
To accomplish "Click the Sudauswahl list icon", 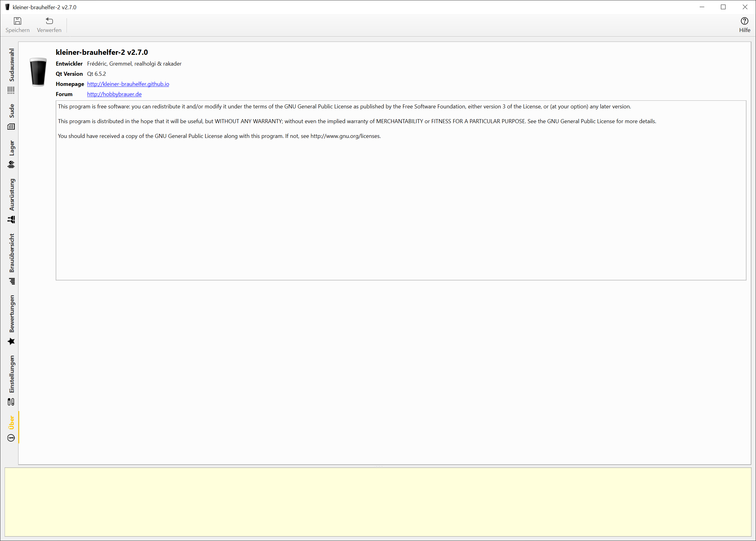I will point(11,90).
